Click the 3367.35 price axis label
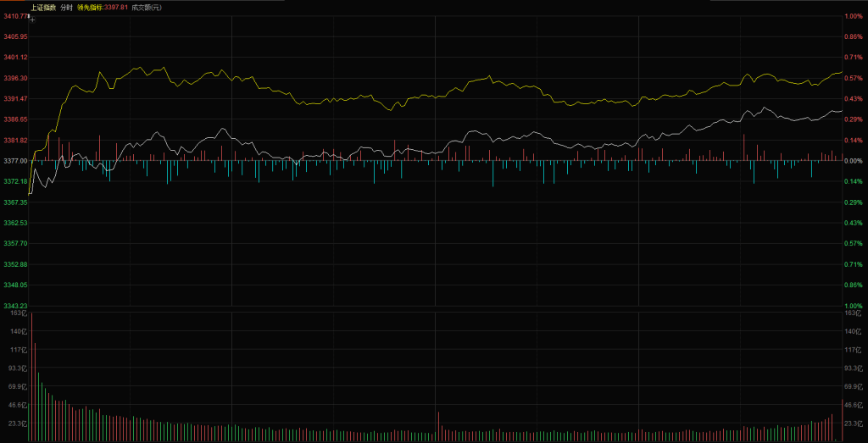The height and width of the screenshot is (443, 868). [x=15, y=202]
